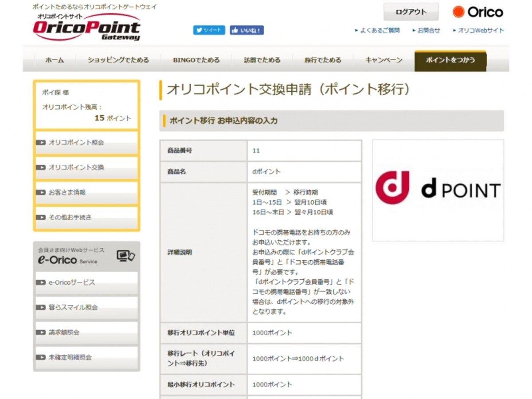This screenshot has height=399, width=532.
Task: Click the オリコポイント残高： label
Action: point(72,107)
